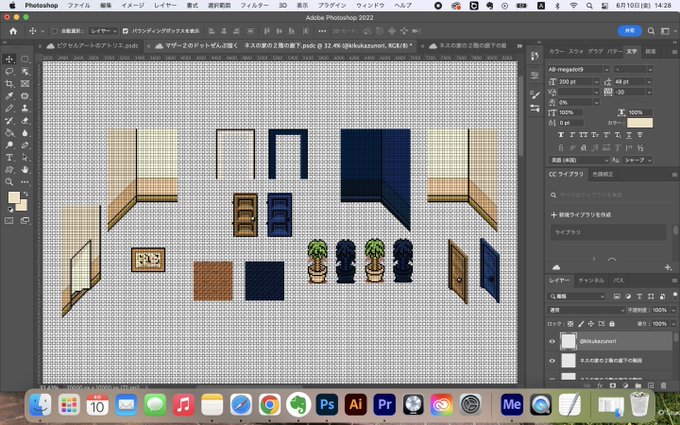Apply Underline style in Character panel

[x=629, y=135]
